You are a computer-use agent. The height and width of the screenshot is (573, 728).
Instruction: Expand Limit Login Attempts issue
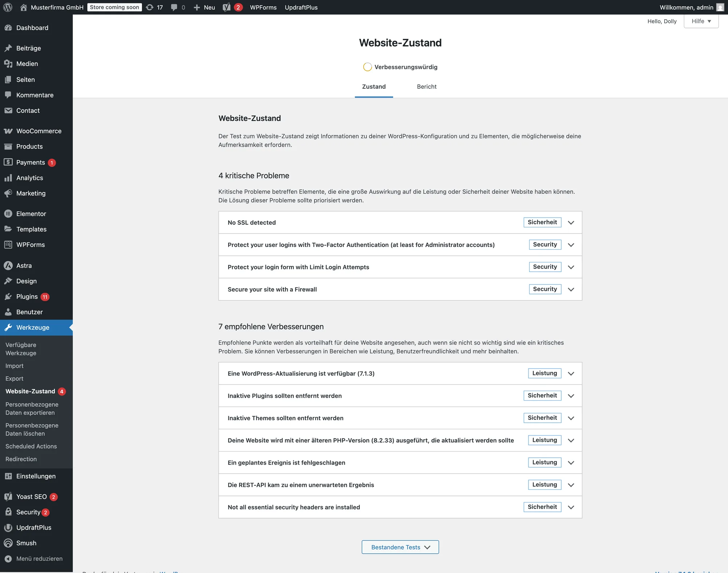coord(400,267)
